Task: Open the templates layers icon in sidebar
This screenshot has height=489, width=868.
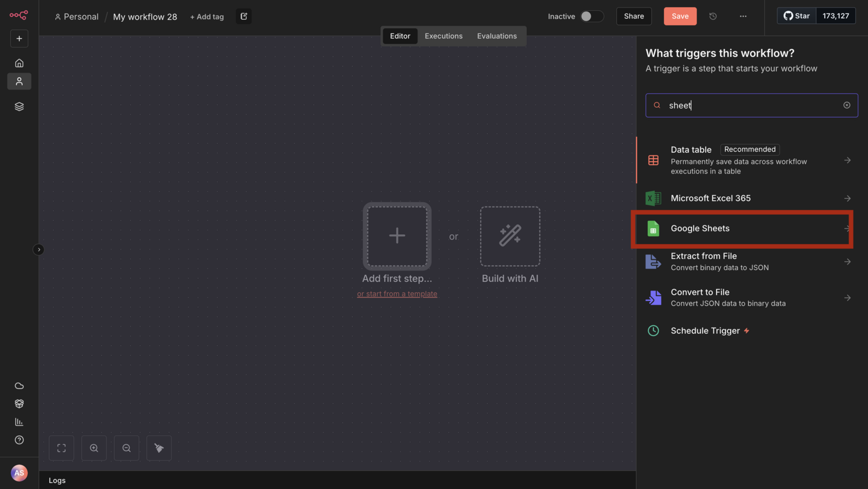Action: [x=19, y=106]
